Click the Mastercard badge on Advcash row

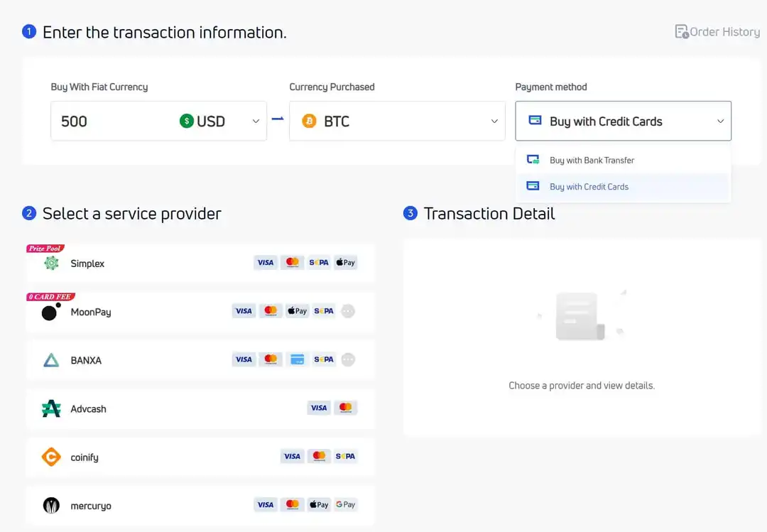pyautogui.click(x=346, y=407)
